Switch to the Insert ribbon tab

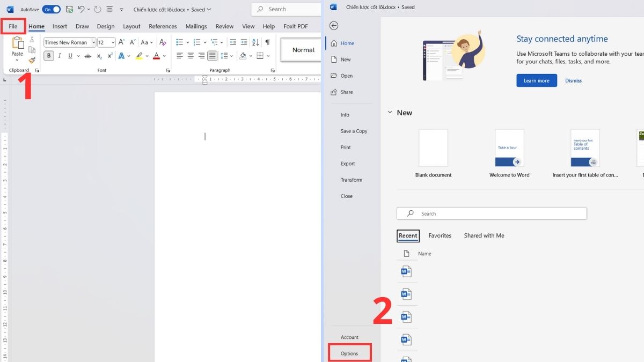(60, 26)
